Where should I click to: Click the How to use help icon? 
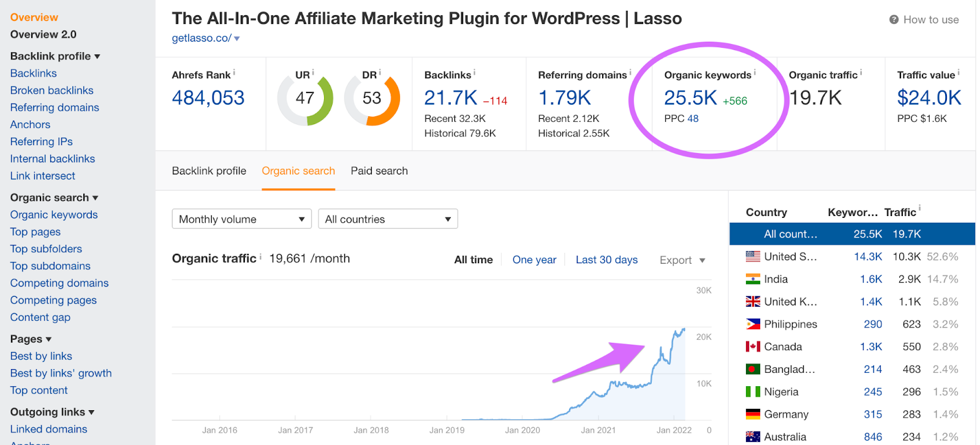pyautogui.click(x=894, y=20)
